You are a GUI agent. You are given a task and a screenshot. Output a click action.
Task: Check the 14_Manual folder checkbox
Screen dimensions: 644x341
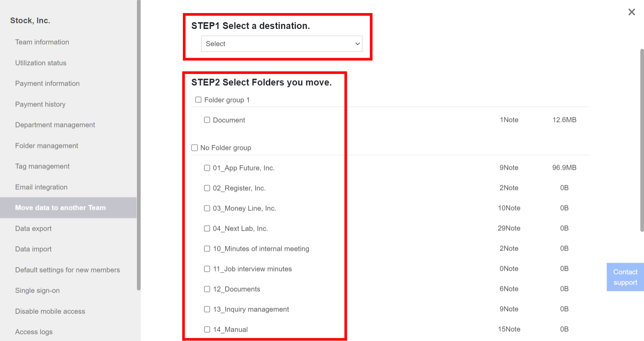tap(207, 329)
